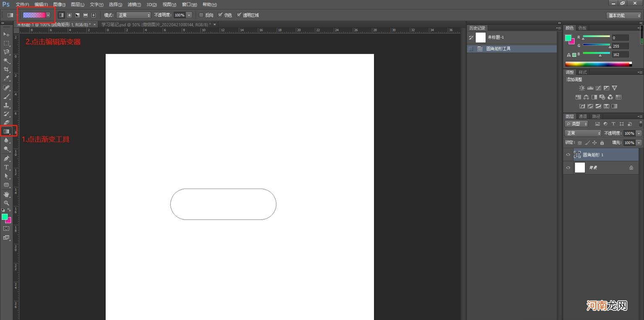Open the options bar 不透明度 dropdown arrow
The width and height of the screenshot is (644, 320).
click(x=189, y=15)
